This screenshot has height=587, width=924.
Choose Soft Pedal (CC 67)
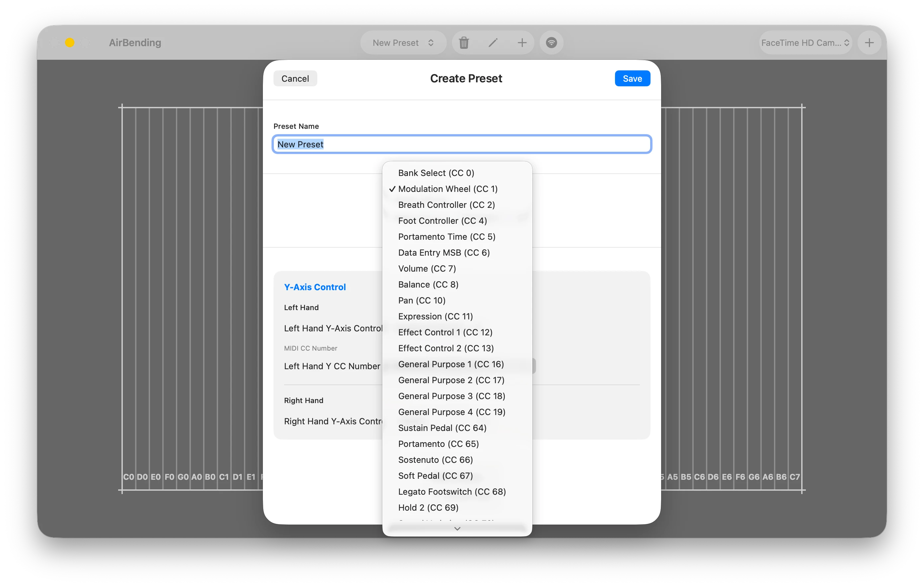pyautogui.click(x=435, y=475)
